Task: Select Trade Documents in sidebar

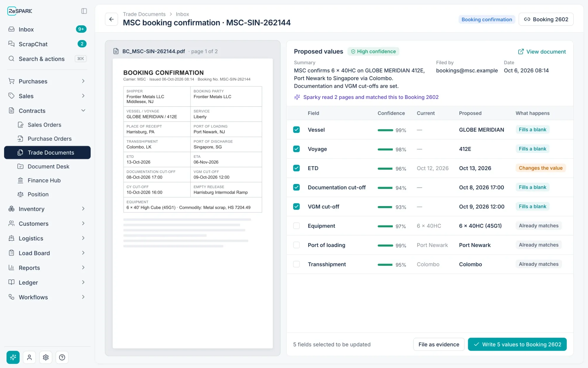Action: [x=47, y=152]
